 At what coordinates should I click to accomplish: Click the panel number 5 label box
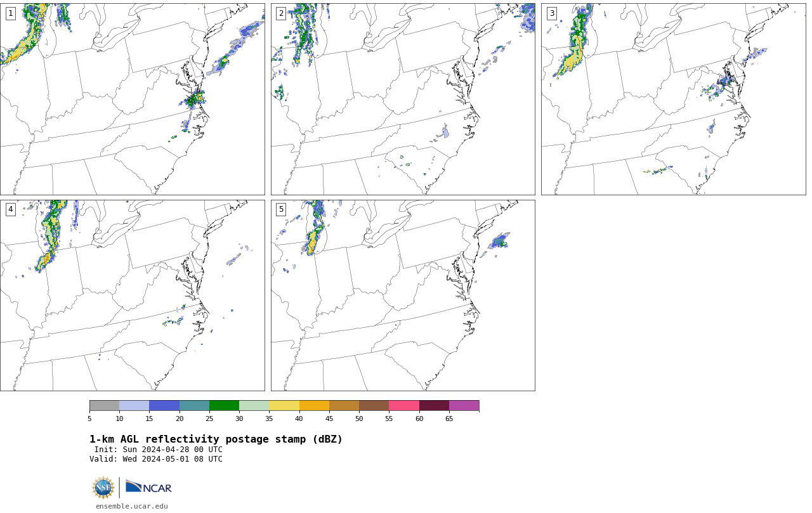click(x=281, y=209)
